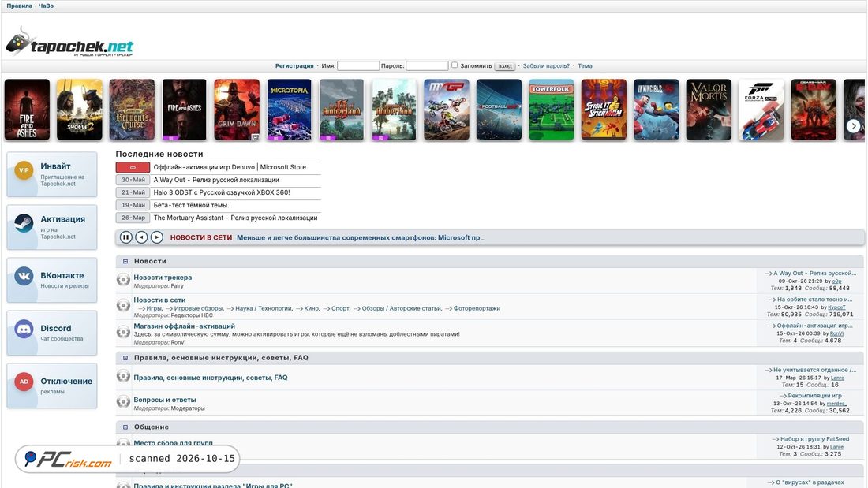Image resolution: width=868 pixels, height=488 pixels.
Task: Open the Valor Mortis cover thumbnail
Action: click(x=709, y=110)
